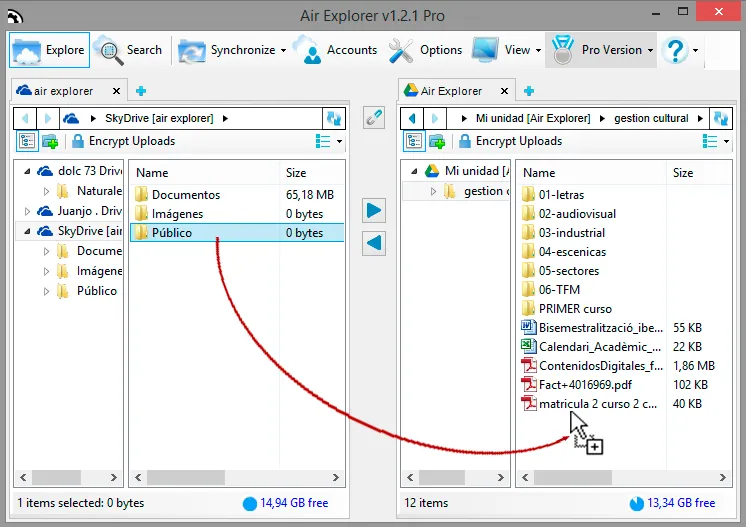Viewport: 746px width, 527px height.
Task: Add a new tab in right pane
Action: click(529, 91)
